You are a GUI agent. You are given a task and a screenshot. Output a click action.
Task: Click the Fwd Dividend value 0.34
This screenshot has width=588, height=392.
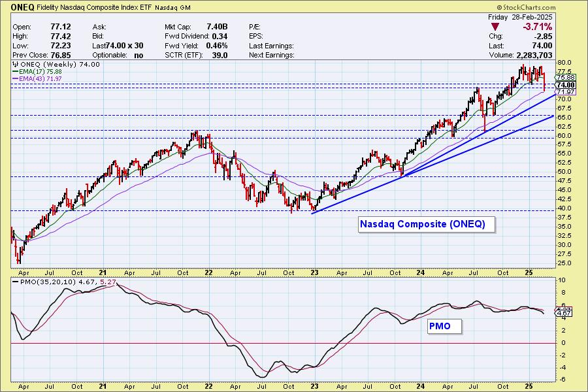click(220, 37)
